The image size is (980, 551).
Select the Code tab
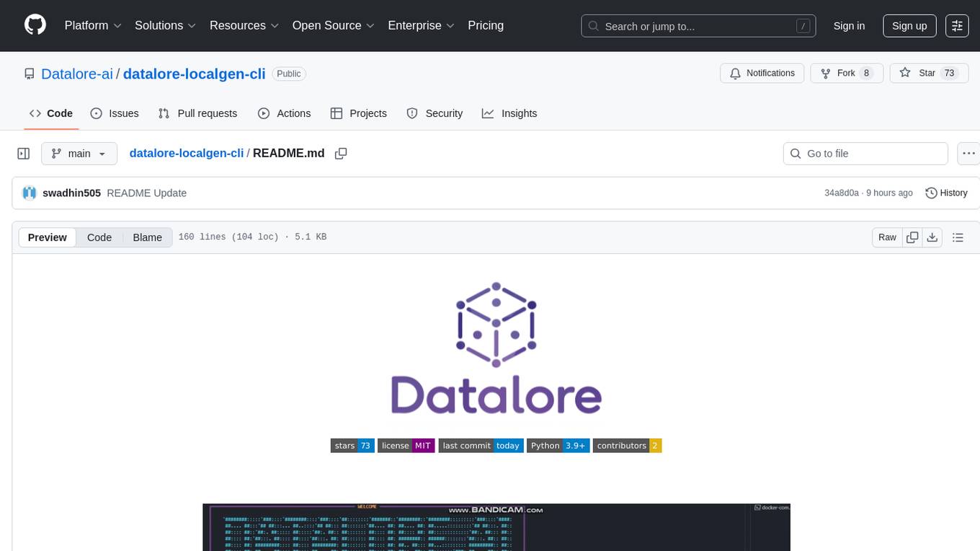coord(51,113)
